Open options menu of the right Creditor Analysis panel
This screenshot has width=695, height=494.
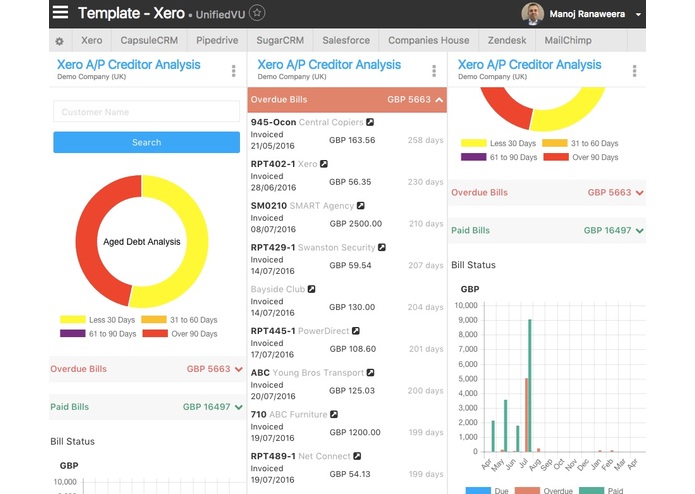tap(634, 71)
